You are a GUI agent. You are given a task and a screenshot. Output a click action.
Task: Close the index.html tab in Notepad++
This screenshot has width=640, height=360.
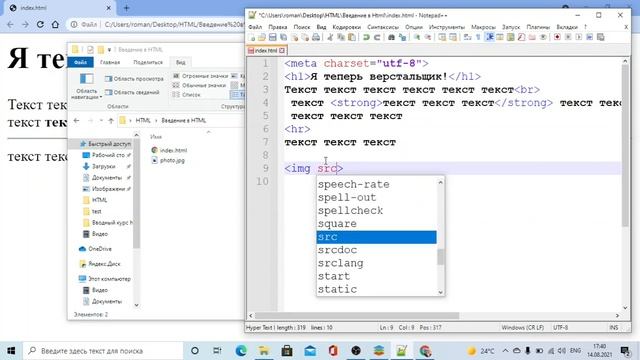[x=282, y=51]
